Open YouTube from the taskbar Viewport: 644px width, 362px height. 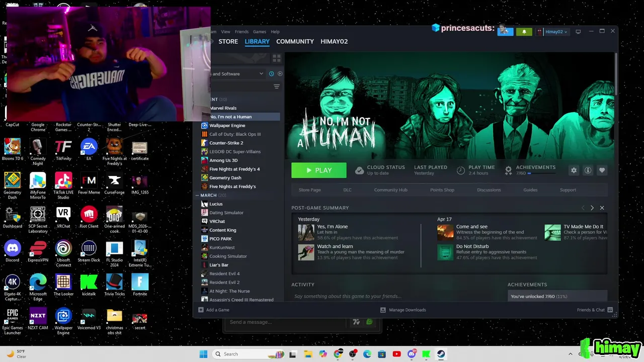click(x=396, y=354)
